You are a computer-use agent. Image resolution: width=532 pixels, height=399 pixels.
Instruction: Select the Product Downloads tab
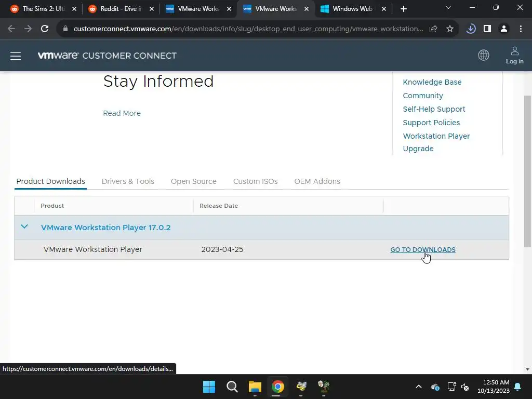50,181
